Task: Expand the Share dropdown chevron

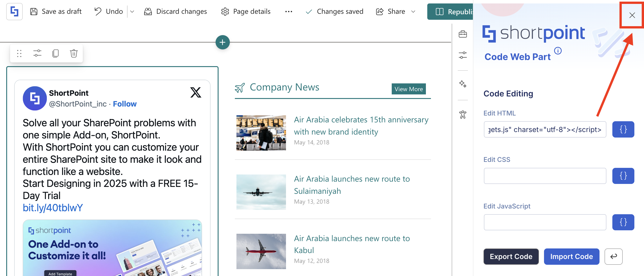Action: [x=413, y=11]
